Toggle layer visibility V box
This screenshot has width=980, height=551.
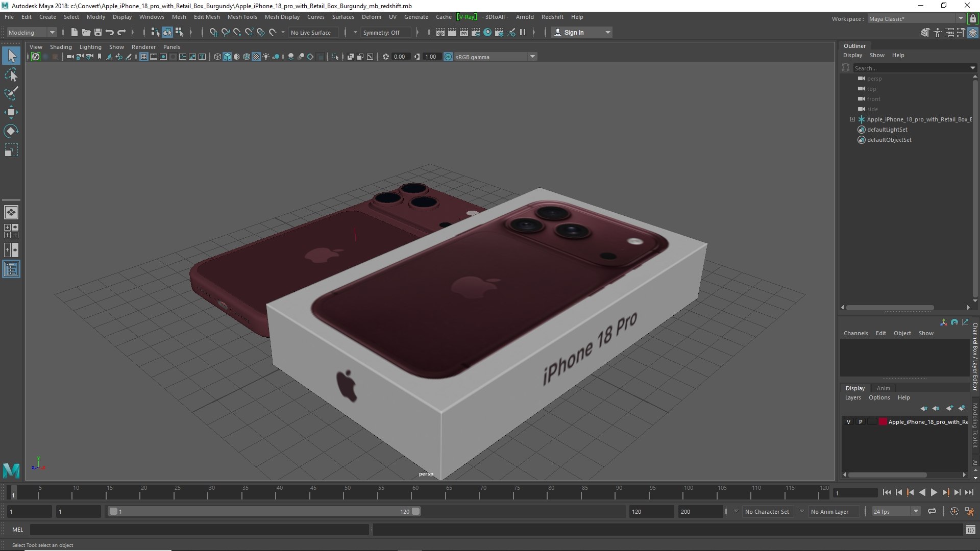click(848, 422)
